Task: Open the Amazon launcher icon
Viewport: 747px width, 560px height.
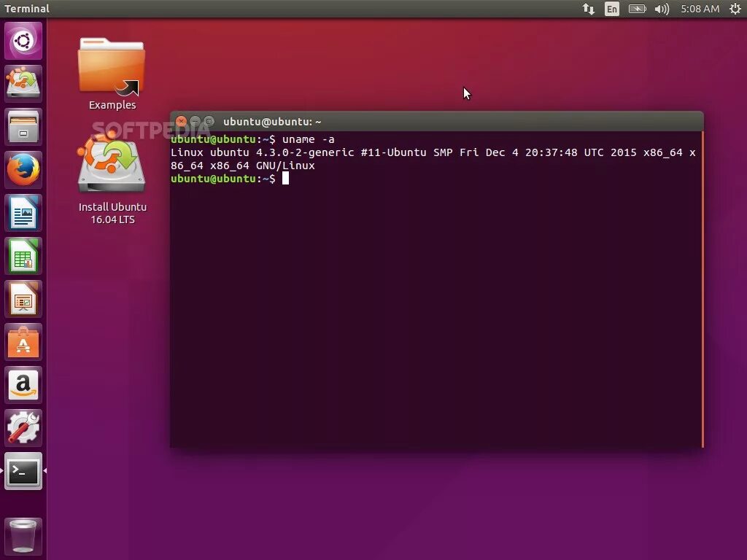Action: 23,385
